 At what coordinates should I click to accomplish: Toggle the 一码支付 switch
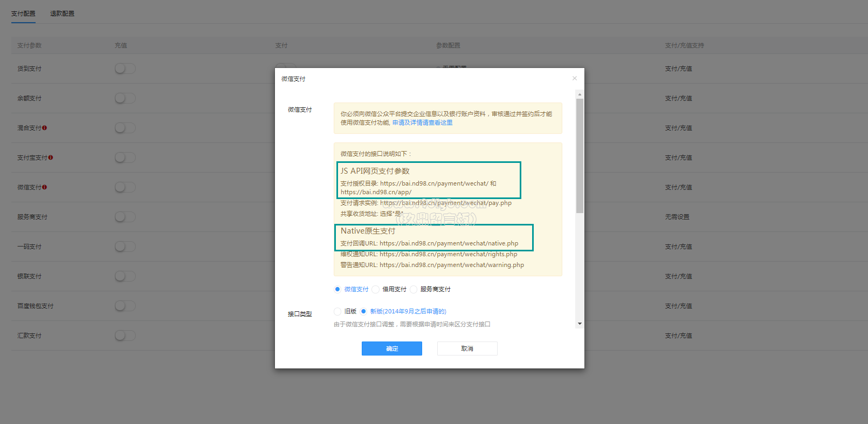[125, 247]
